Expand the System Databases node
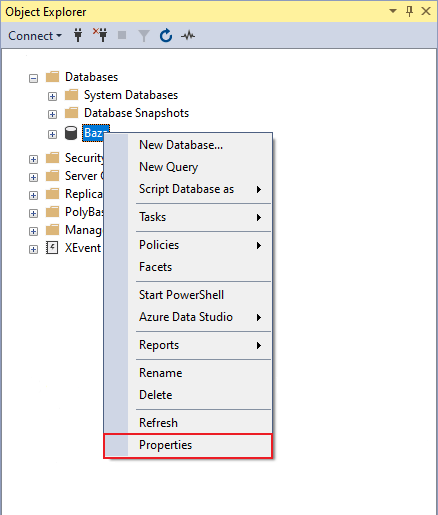438x515 pixels. (52, 97)
